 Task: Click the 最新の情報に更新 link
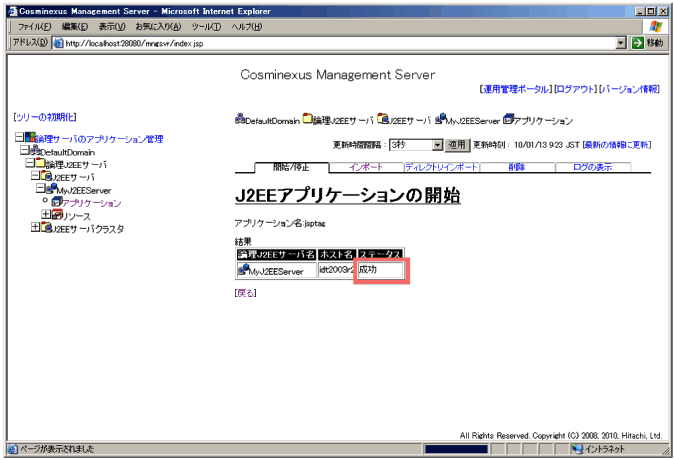click(617, 145)
